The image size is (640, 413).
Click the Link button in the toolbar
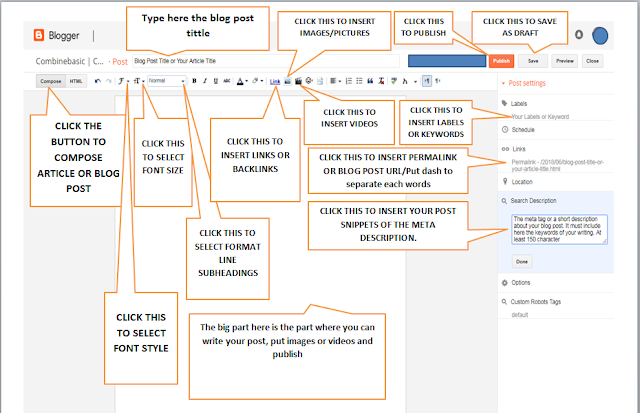[x=275, y=82]
